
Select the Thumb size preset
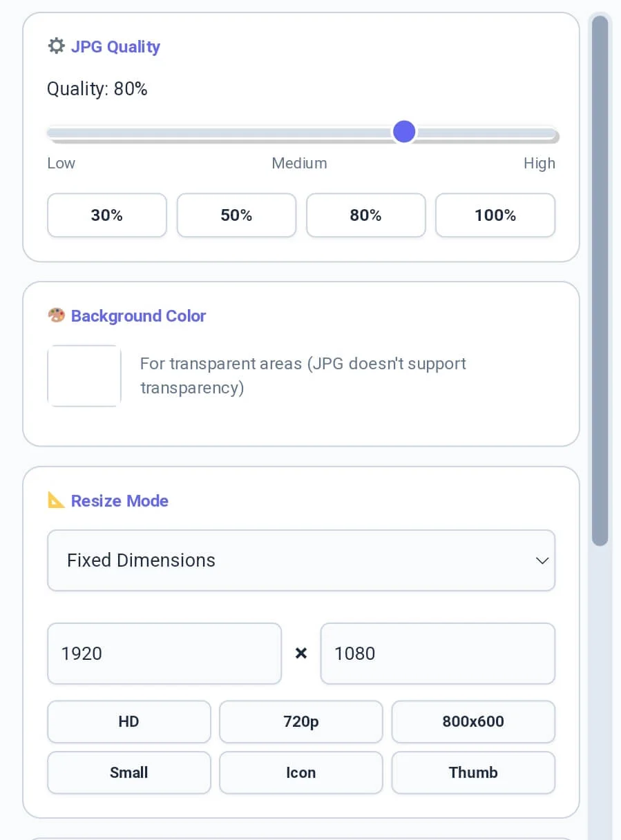473,772
